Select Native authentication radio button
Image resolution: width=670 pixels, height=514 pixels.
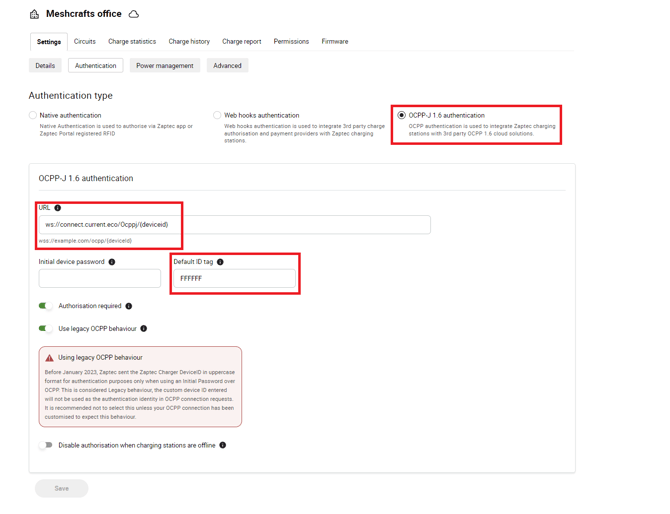point(33,115)
